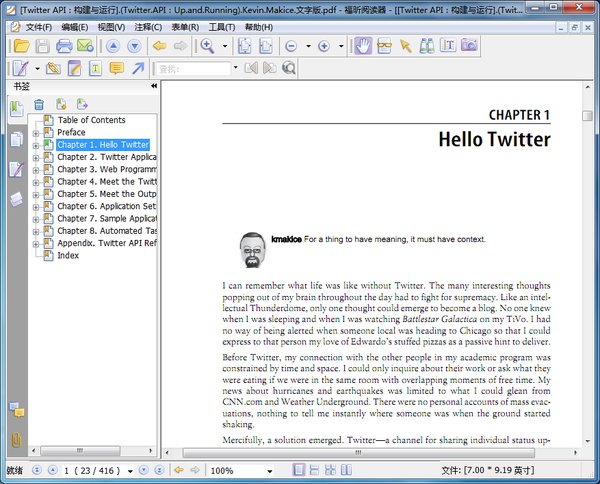Screen dimensions: 600x484
Task: Open the Index bookmark
Action: coord(68,255)
